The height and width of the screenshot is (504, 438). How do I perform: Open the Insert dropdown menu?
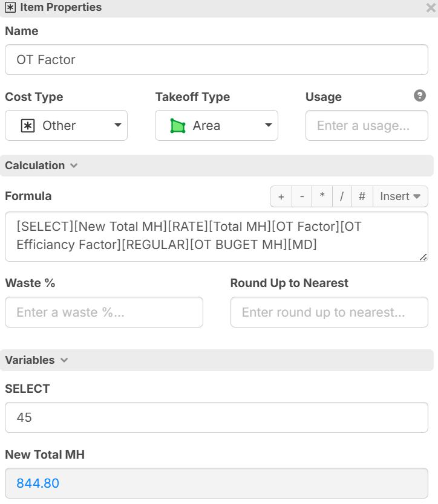(x=400, y=196)
